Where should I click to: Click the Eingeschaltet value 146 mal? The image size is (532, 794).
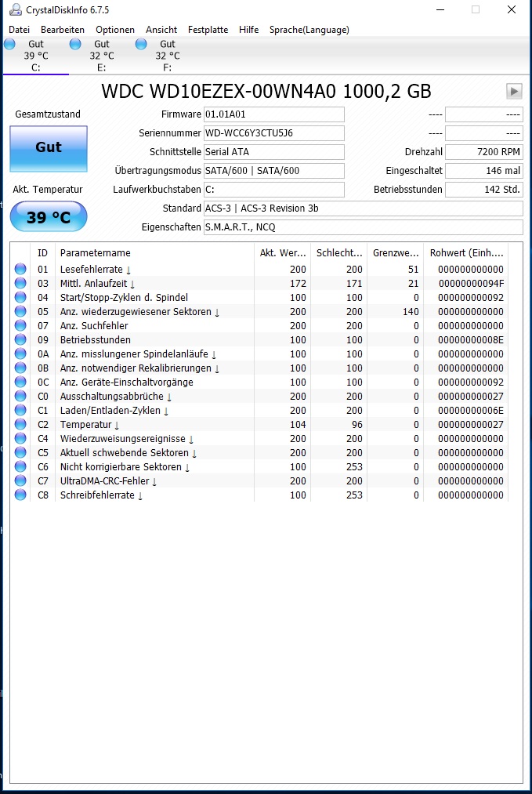[484, 171]
